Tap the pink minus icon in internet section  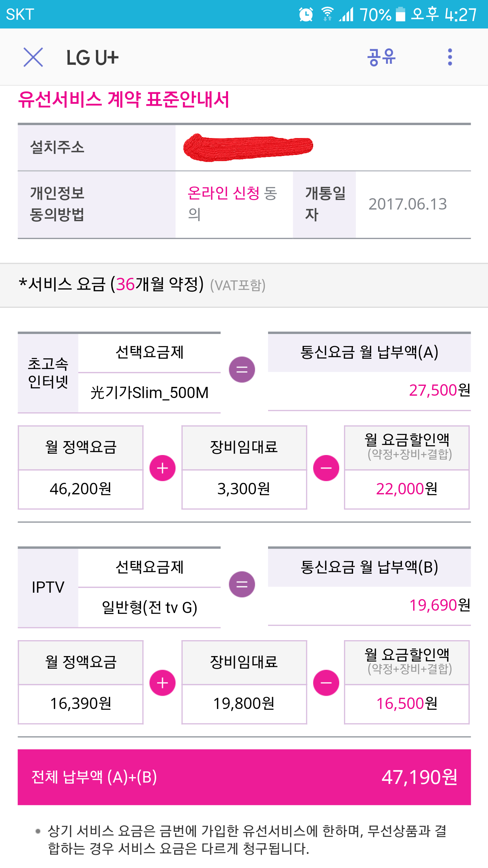coord(326,468)
